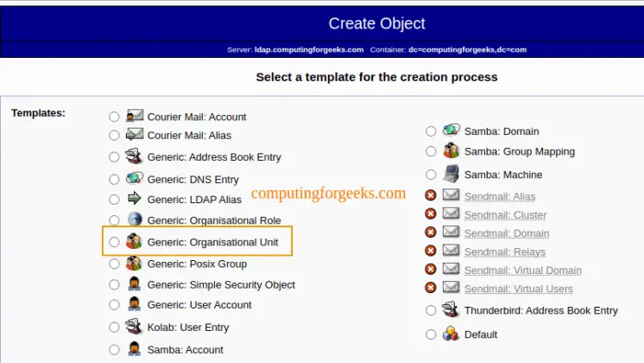Viewport: 644px width, 363px height.
Task: Click the Courier Mail: Account envelope icon
Action: pos(134,116)
